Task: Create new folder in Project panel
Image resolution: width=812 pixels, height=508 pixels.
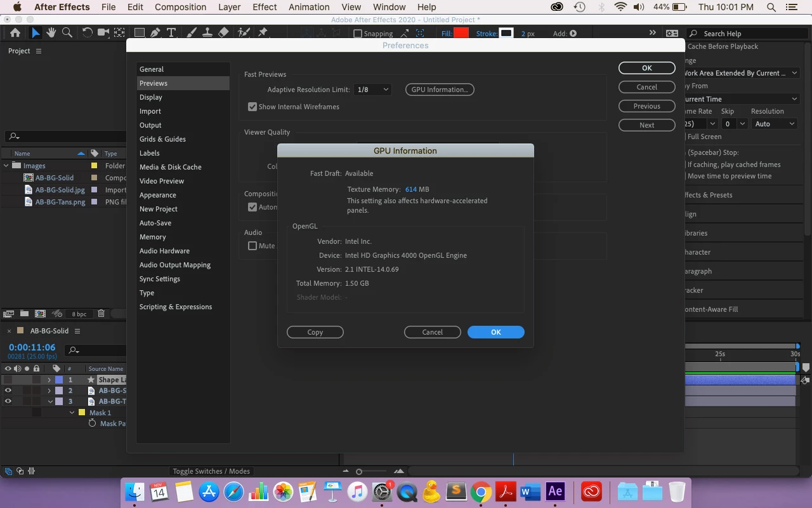Action: pos(24,314)
